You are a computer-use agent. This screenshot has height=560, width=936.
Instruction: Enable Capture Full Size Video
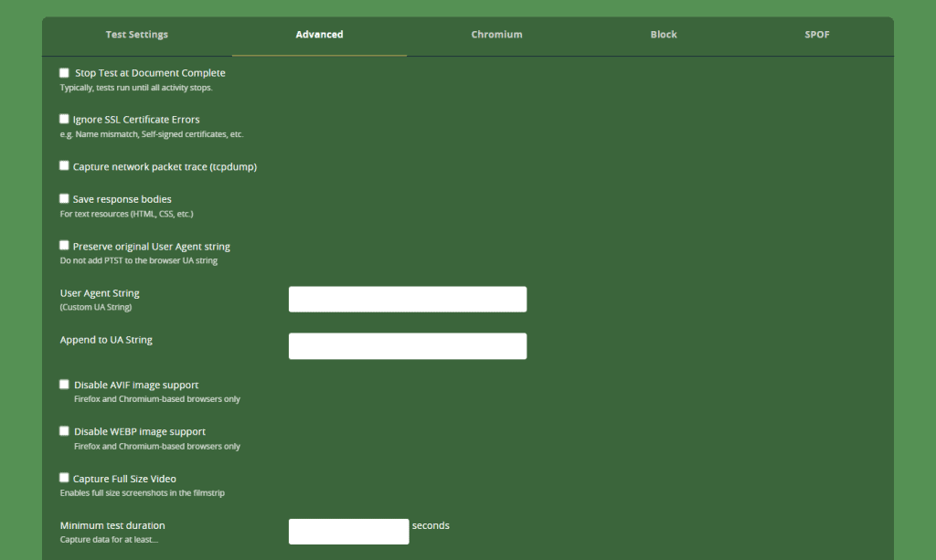click(x=64, y=478)
